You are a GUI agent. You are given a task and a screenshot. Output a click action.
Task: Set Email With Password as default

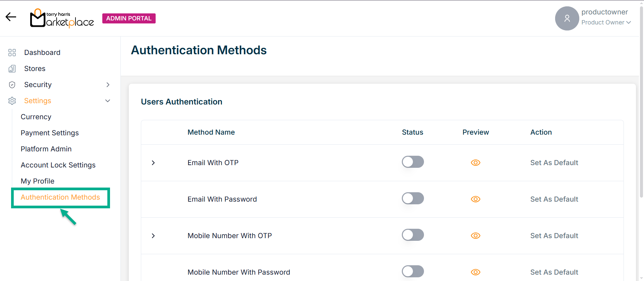554,199
